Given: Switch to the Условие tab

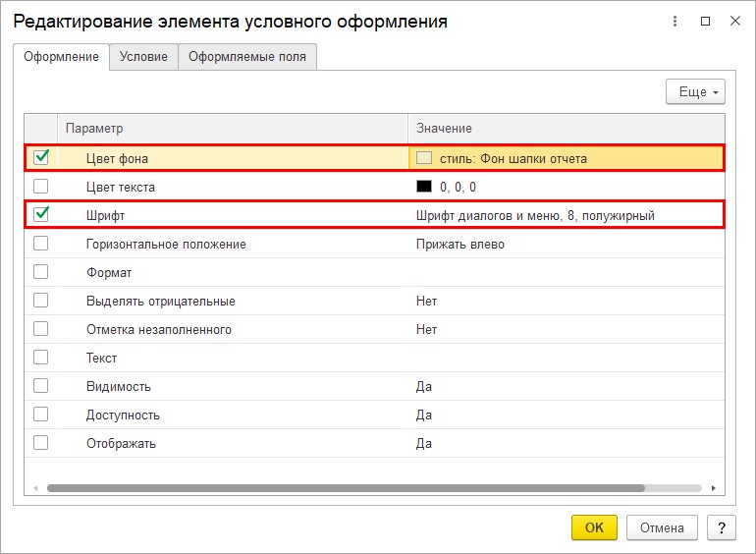Looking at the screenshot, I should 143,57.
